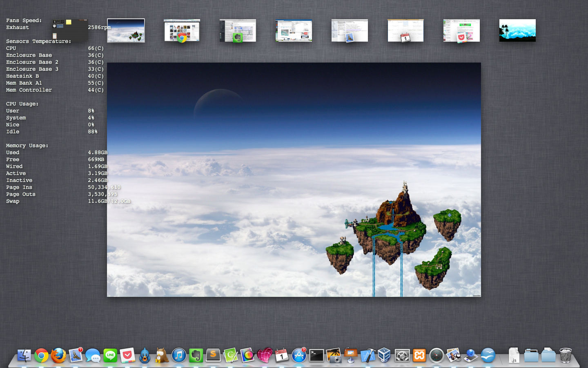Click the 'Mem Controller' temperature row

55,90
